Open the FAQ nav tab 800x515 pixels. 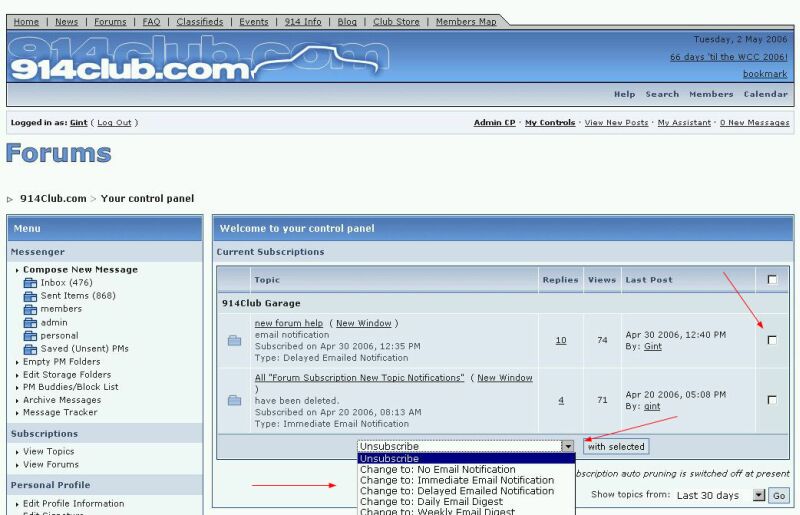151,21
